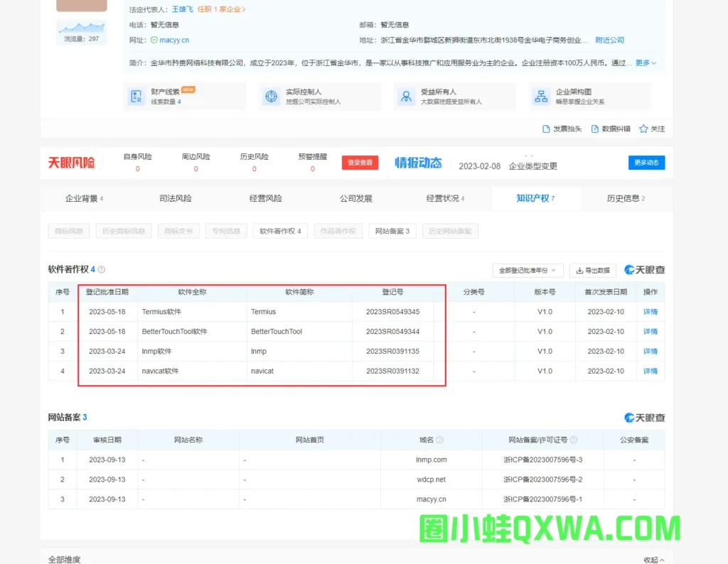Switch to the 历史信息 tab
This screenshot has width=728, height=564.
pyautogui.click(x=626, y=198)
